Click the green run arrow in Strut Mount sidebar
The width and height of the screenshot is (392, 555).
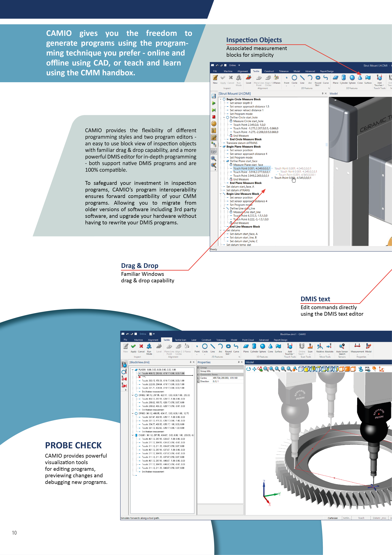click(214, 103)
